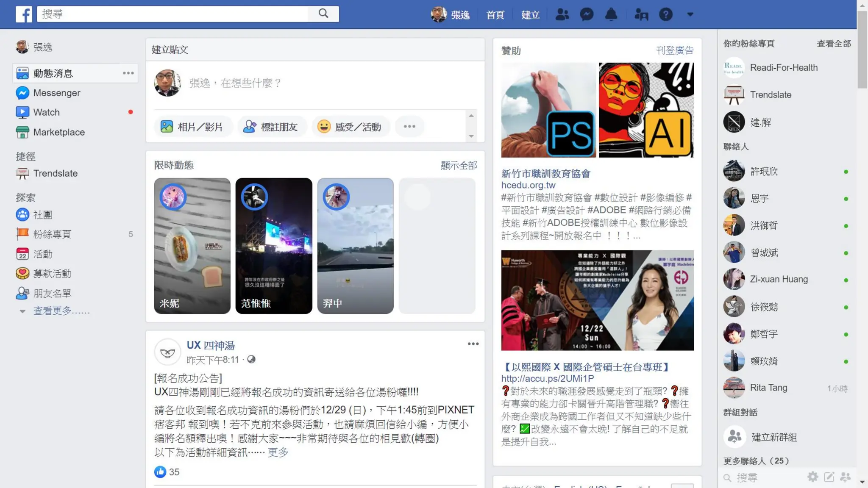Click the like thumb reaction on post

tap(160, 472)
